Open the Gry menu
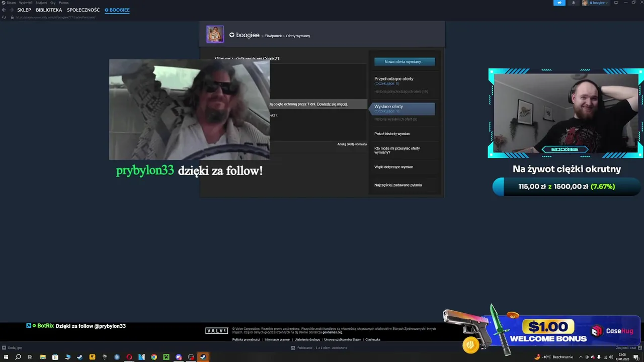 point(53,3)
